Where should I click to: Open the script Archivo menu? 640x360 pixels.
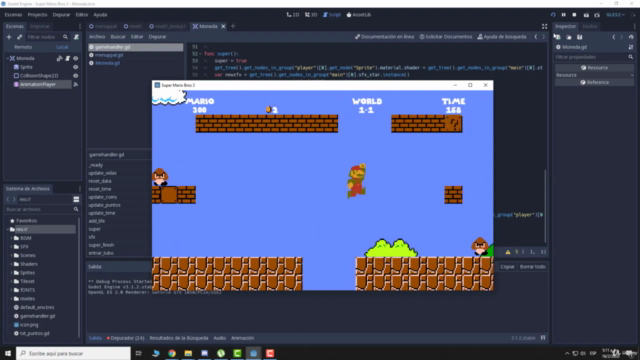click(x=97, y=37)
